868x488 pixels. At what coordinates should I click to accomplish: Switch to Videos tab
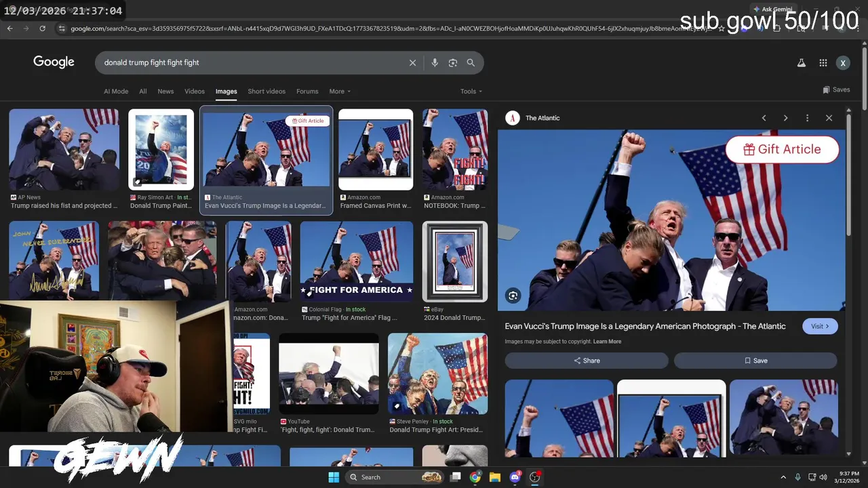(195, 91)
